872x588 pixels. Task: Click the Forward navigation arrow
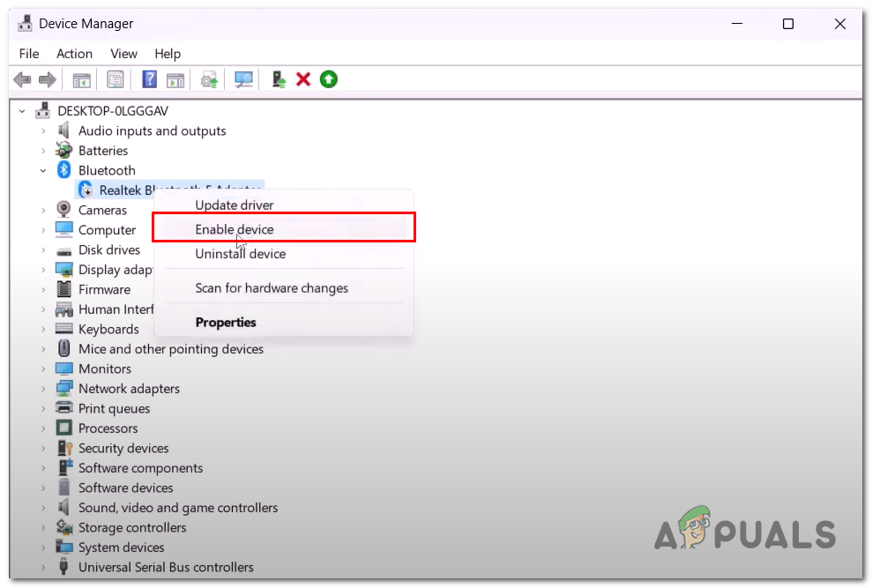tap(48, 79)
